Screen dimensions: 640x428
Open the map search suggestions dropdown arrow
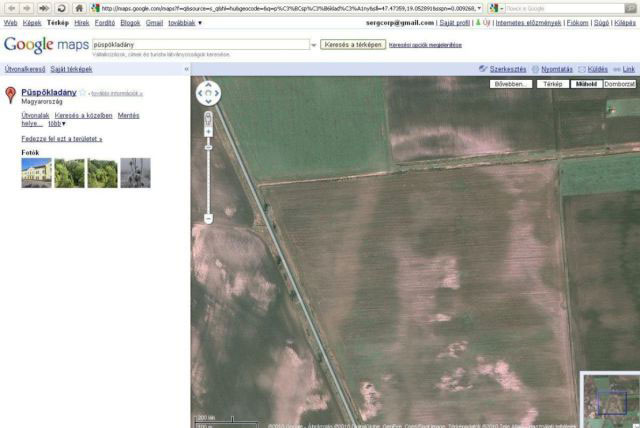(314, 45)
